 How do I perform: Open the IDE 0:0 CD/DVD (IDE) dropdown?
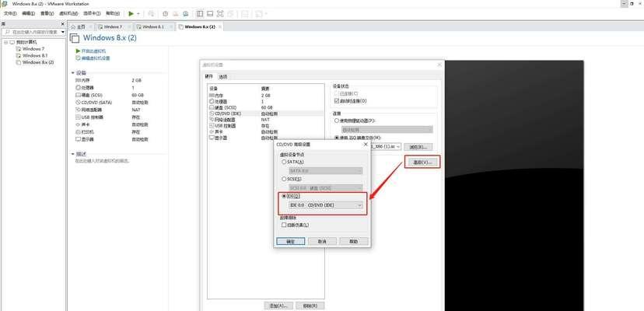click(x=326, y=204)
